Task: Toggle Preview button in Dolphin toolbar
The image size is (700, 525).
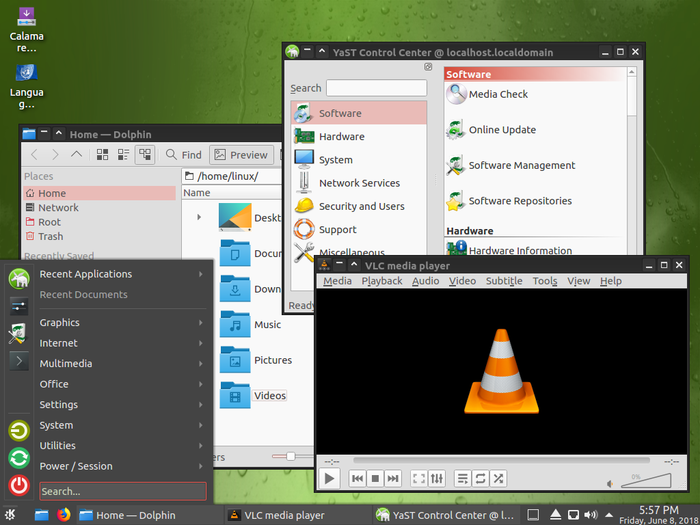Action: coord(240,155)
